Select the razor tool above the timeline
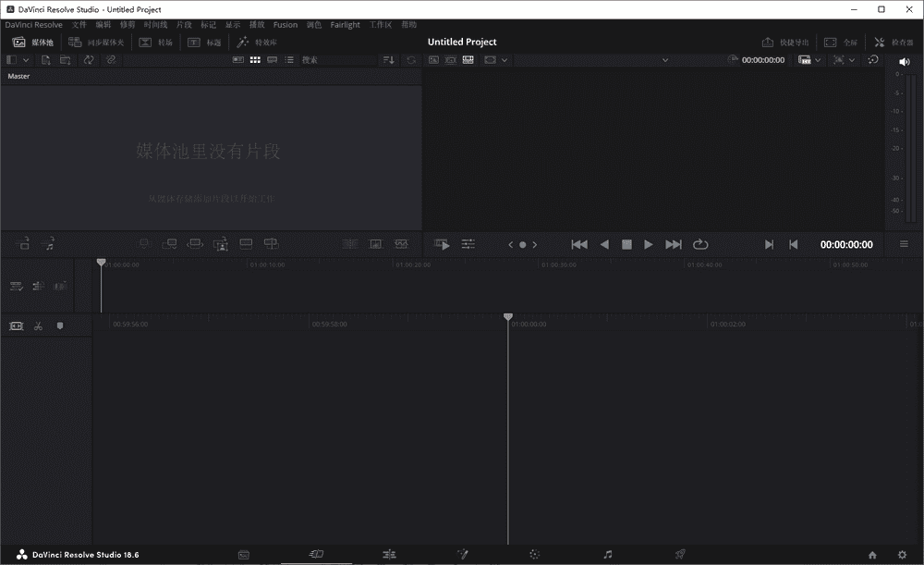The height and width of the screenshot is (565, 924). 38,325
